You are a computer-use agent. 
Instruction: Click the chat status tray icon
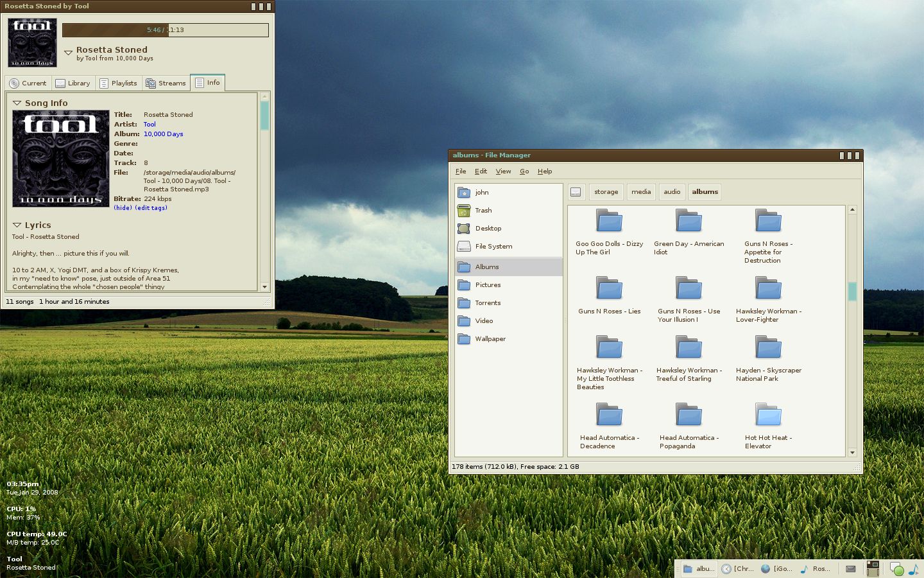pyautogui.click(x=896, y=568)
